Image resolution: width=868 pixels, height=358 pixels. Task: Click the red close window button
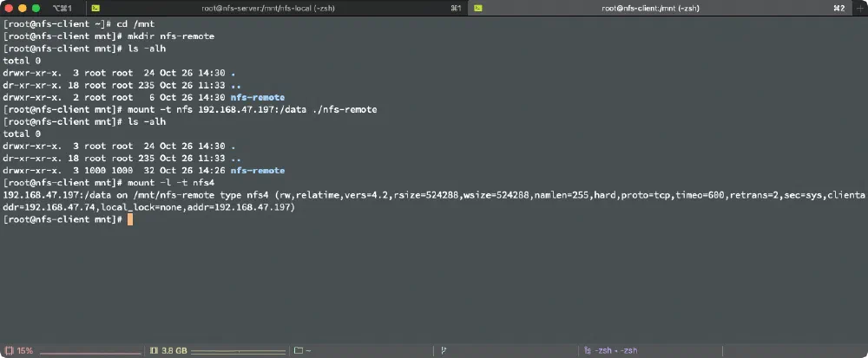coord(9,9)
